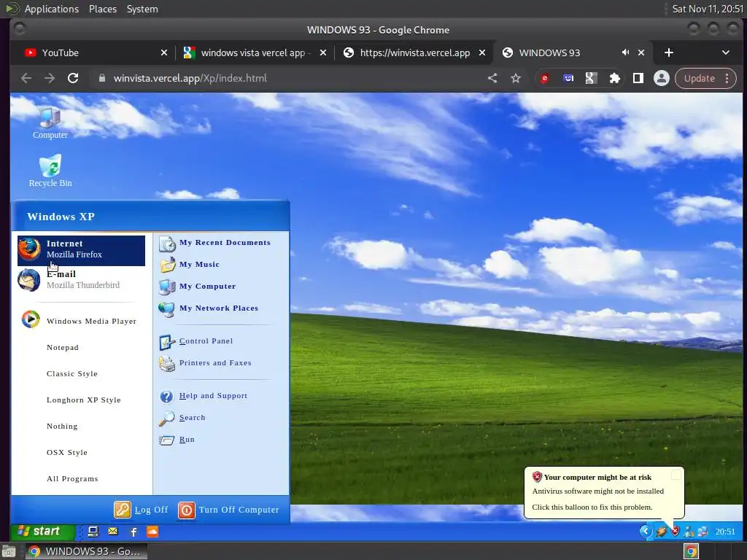Open Chrome profile avatar
The image size is (747, 560).
tap(661, 78)
